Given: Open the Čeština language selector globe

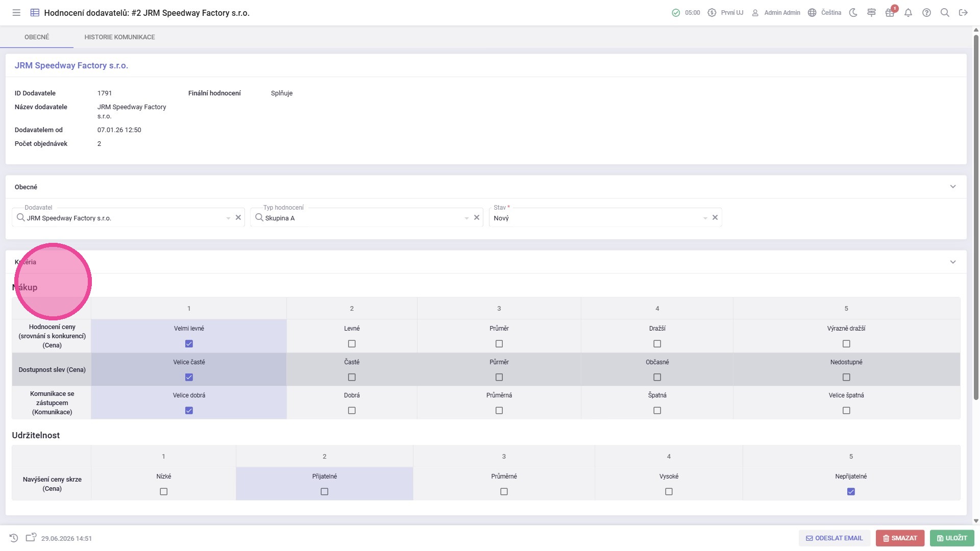Looking at the screenshot, I should (812, 13).
